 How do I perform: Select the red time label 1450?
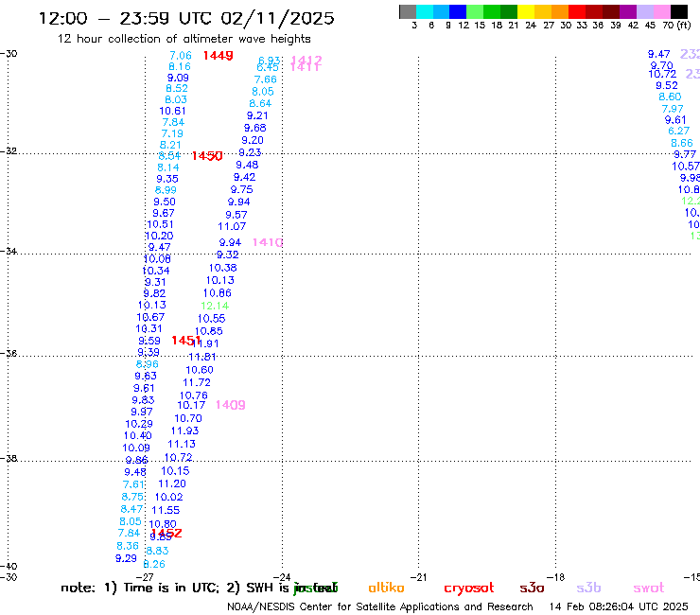207,156
